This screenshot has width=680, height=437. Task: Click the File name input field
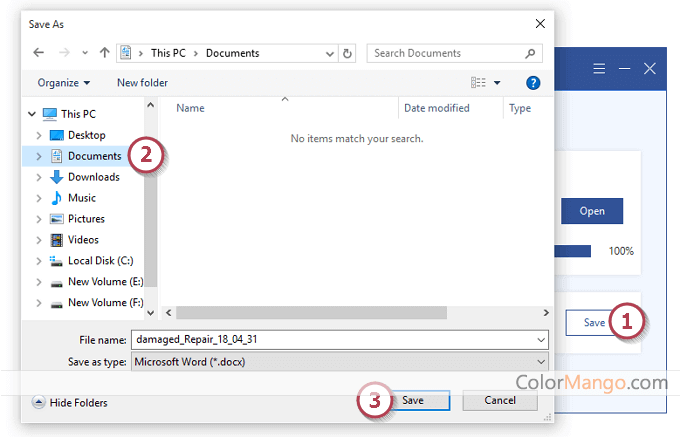(340, 340)
